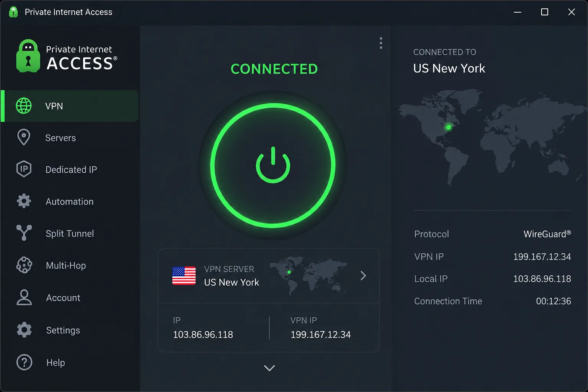Click the Servers location pin icon
588x392 pixels.
[x=24, y=137]
